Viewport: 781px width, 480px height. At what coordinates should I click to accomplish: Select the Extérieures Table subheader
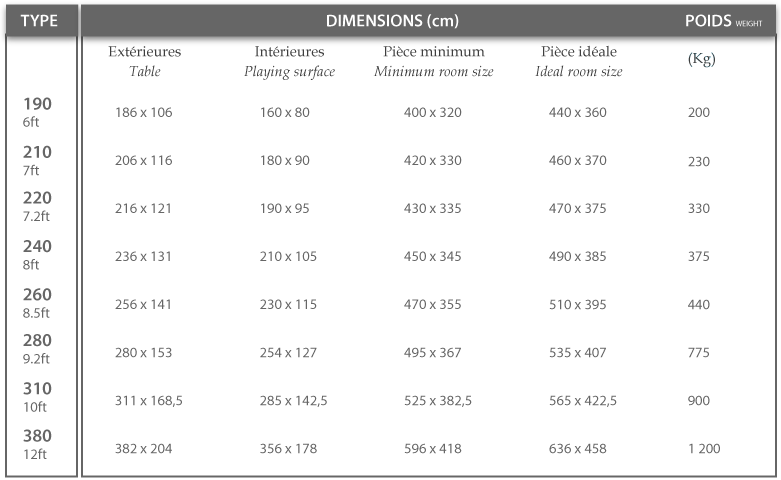point(144,61)
